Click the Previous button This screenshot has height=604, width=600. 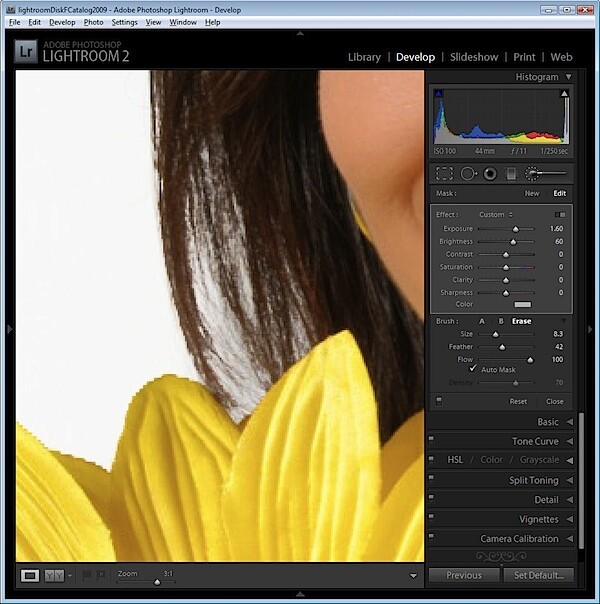pos(464,575)
